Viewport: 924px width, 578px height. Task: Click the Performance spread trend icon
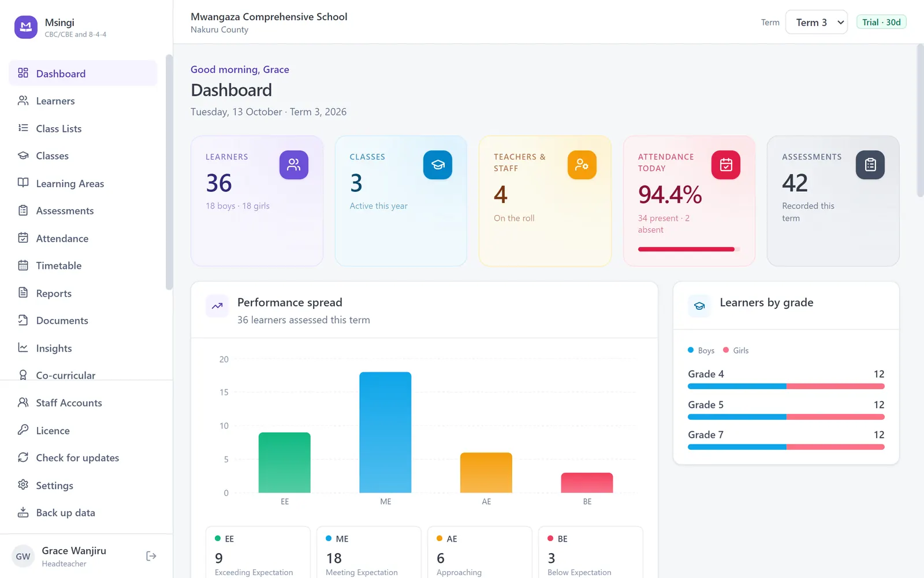click(217, 306)
